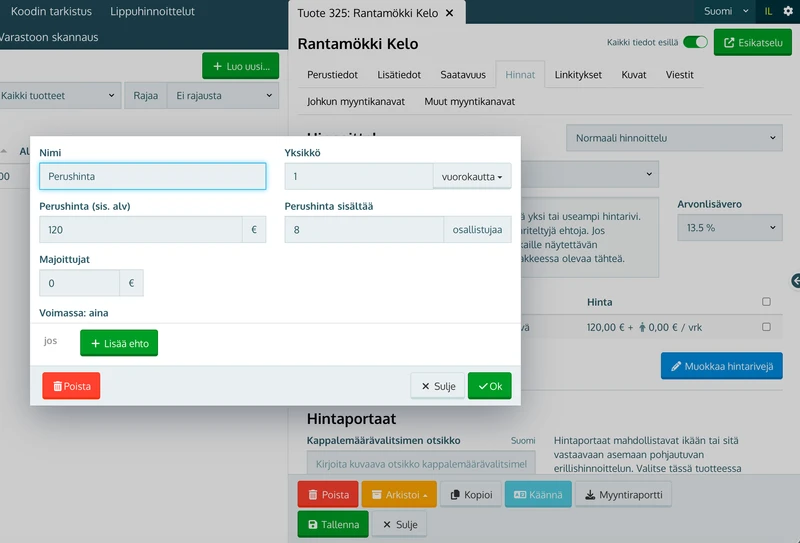Click the Nimi field with Perushinta
This screenshot has width=800, height=543.
(153, 177)
